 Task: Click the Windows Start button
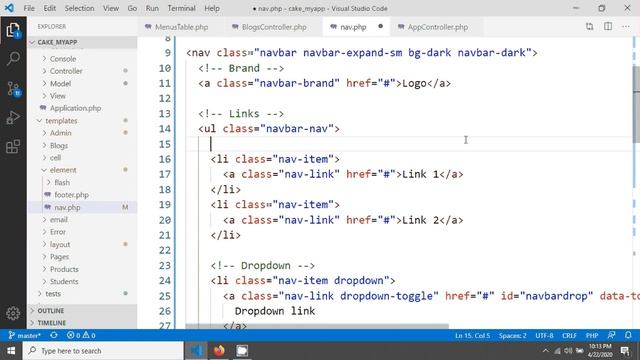pos(11,351)
